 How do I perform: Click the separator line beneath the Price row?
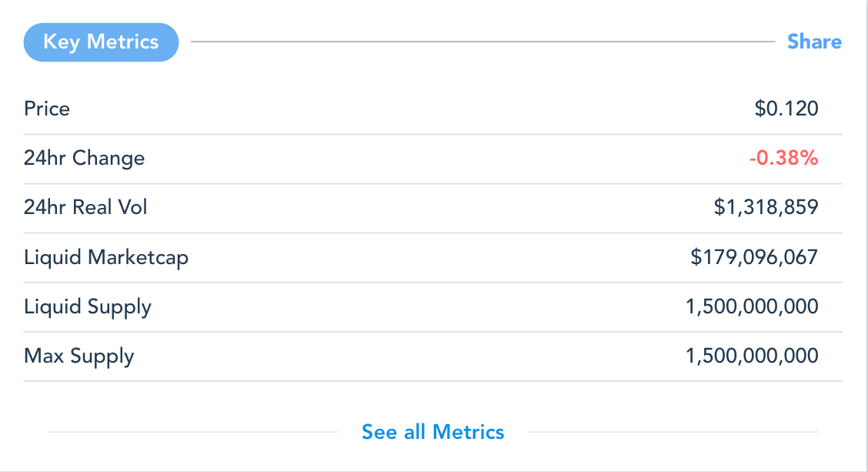coord(433,134)
